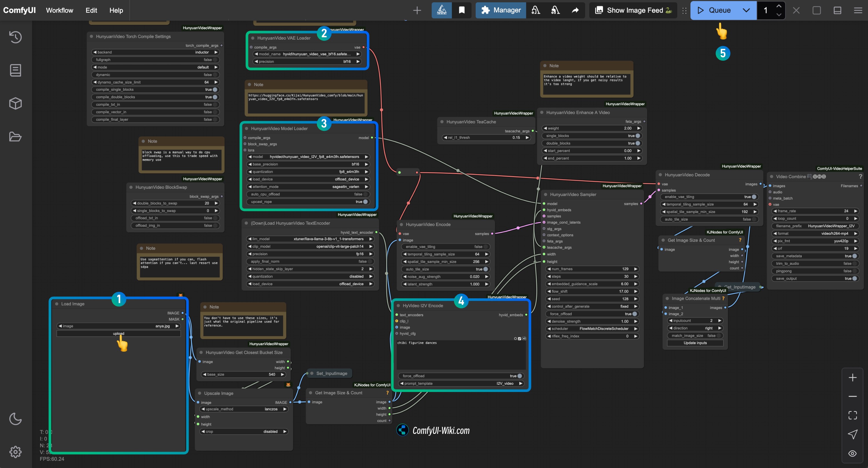Click filename_prefix HunyuanVideoWrapper_I2V field
The height and width of the screenshot is (468, 868).
pyautogui.click(x=815, y=226)
